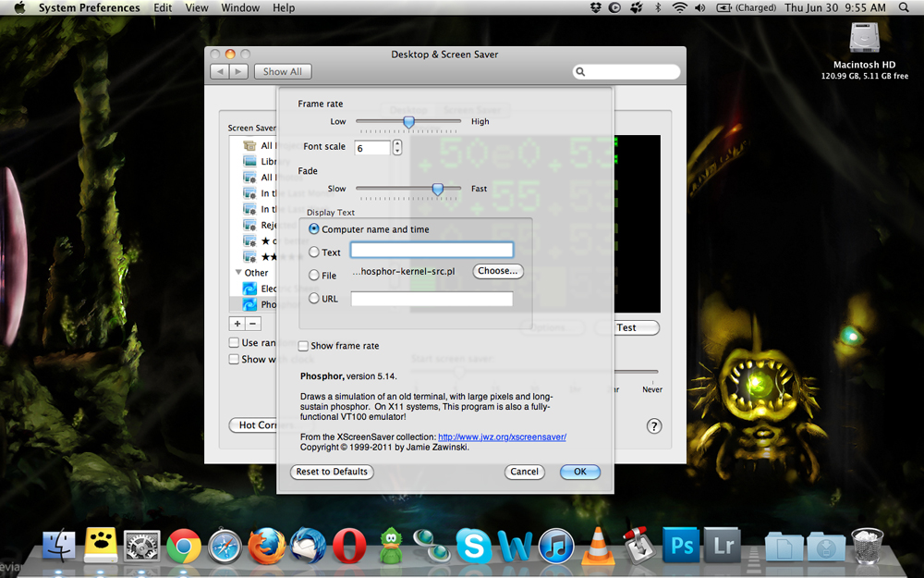Open the Macintosh HD desktop drive
Screen dimensions: 924x578
click(865, 38)
